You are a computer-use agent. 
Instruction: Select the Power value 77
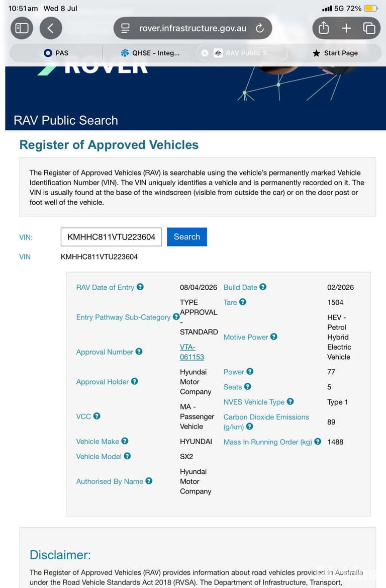(x=331, y=372)
